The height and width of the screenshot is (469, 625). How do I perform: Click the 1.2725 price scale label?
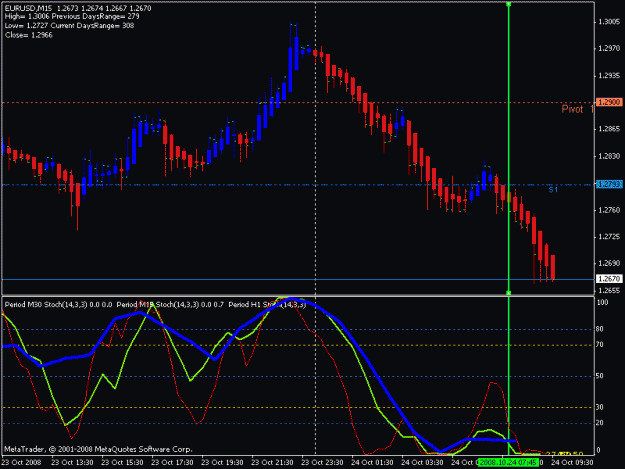(609, 237)
